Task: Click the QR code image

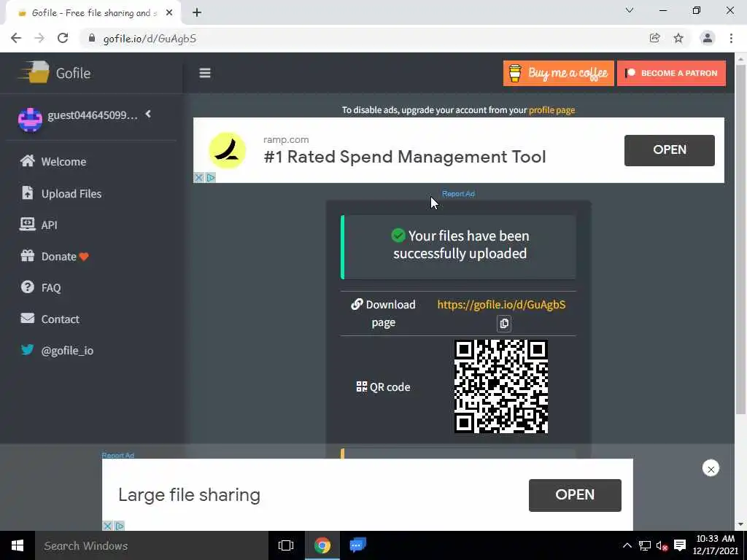Action: click(501, 386)
